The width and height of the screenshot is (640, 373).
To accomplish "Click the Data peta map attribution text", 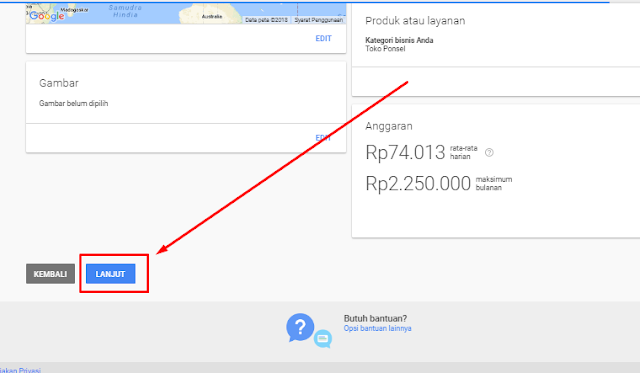I will click(267, 20).
